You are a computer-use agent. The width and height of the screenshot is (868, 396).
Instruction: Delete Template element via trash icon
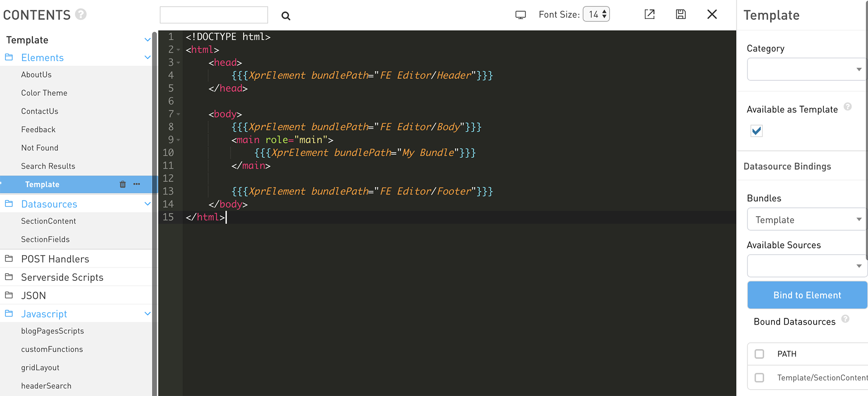[x=123, y=184]
